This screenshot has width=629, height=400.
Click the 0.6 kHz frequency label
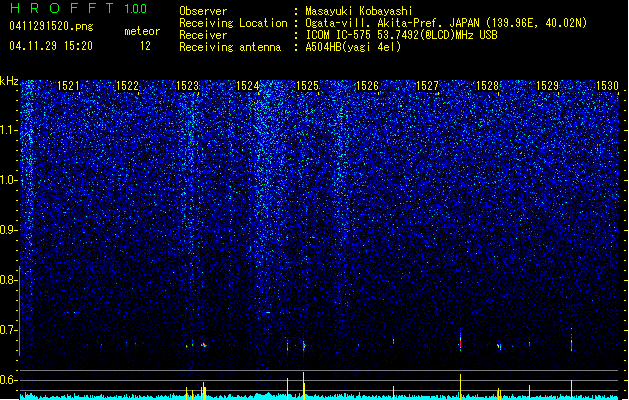pyautogui.click(x=9, y=380)
